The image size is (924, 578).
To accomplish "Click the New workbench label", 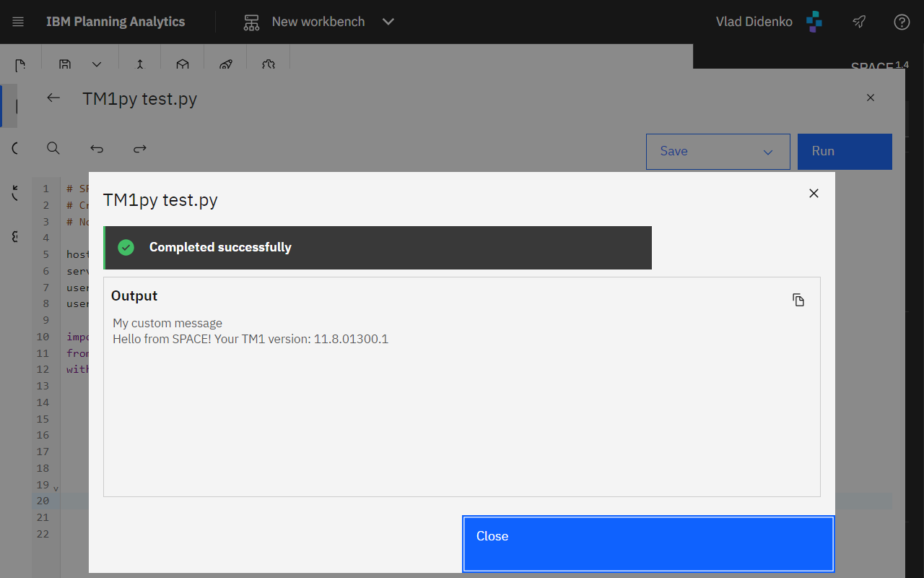I will (318, 22).
